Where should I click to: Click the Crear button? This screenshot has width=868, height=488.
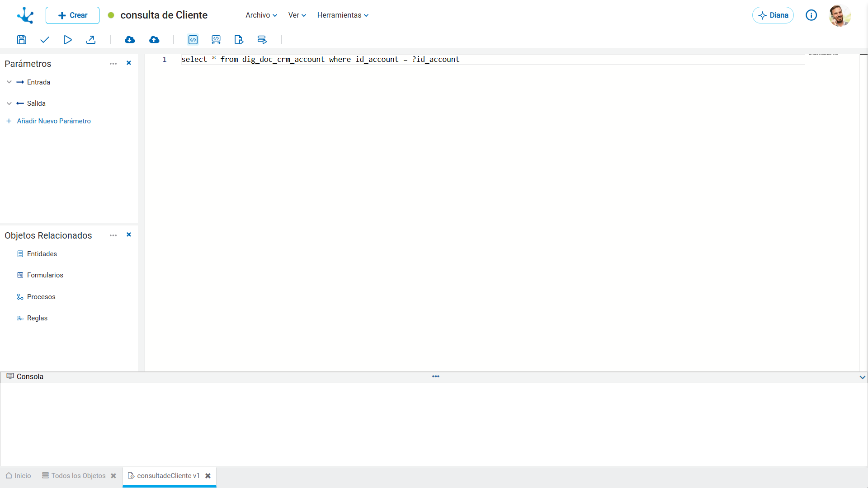[x=72, y=15]
